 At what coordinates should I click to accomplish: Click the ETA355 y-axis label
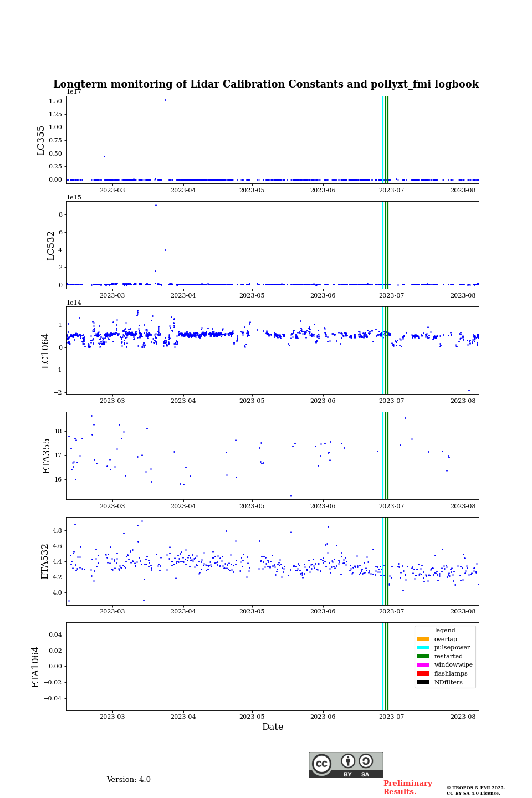47,456
